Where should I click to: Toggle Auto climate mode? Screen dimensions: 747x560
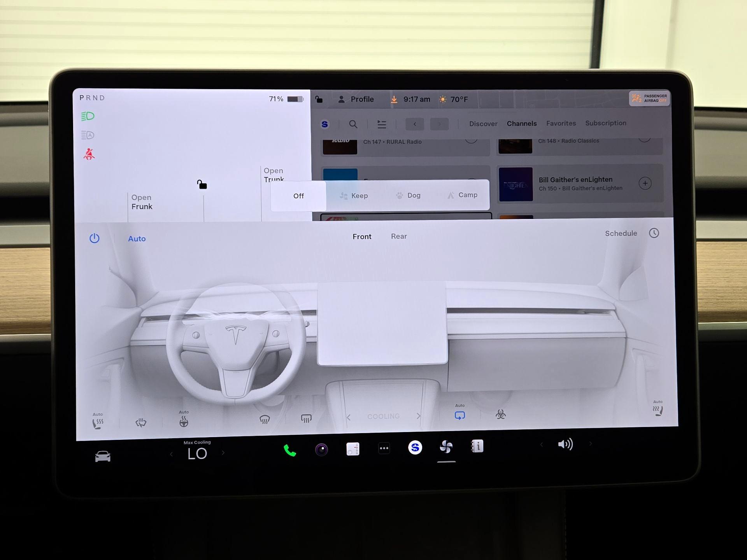pos(137,239)
